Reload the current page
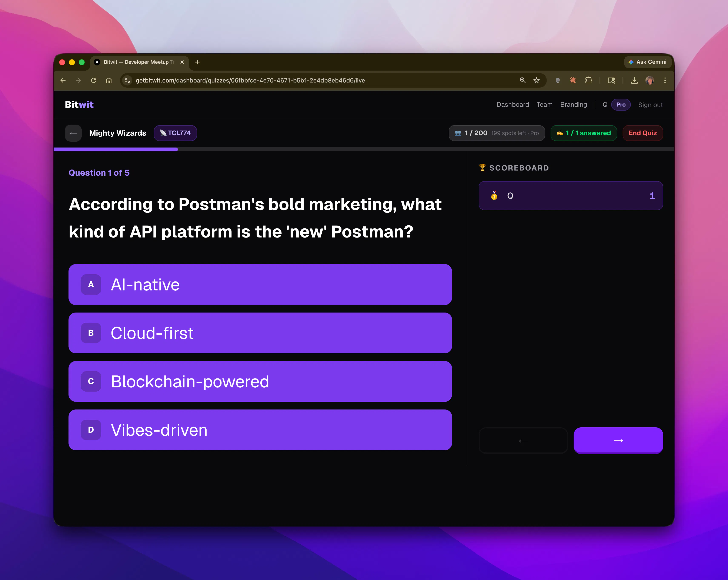This screenshot has height=580, width=728. [x=94, y=80]
